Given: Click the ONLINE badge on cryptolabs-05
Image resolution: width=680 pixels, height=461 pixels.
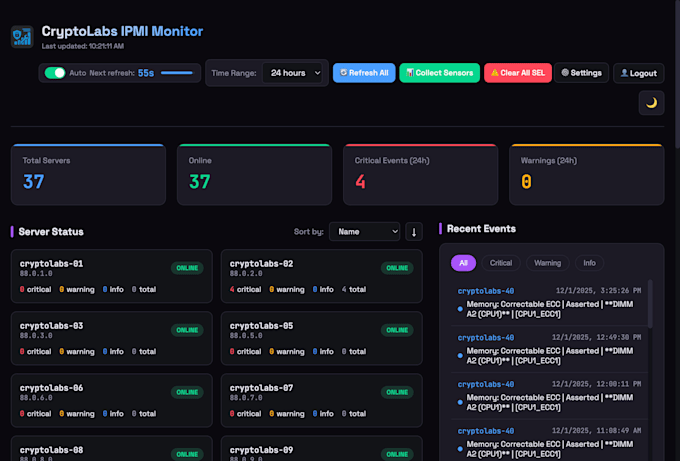Looking at the screenshot, I should [397, 330].
